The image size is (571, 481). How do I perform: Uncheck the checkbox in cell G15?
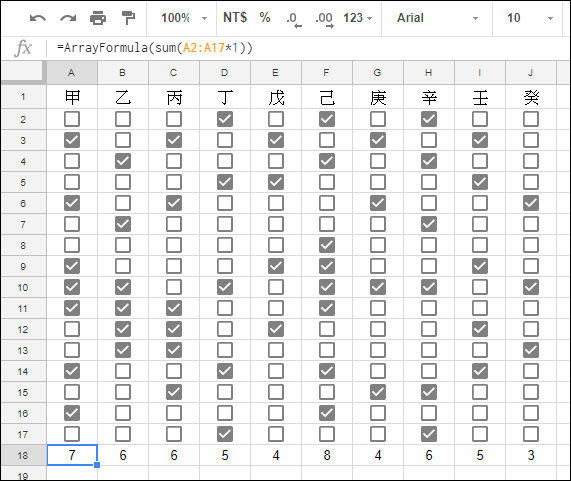tap(378, 392)
